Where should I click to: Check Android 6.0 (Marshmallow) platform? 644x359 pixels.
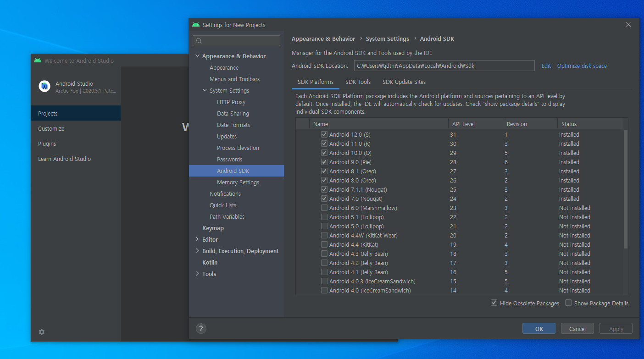[324, 208]
